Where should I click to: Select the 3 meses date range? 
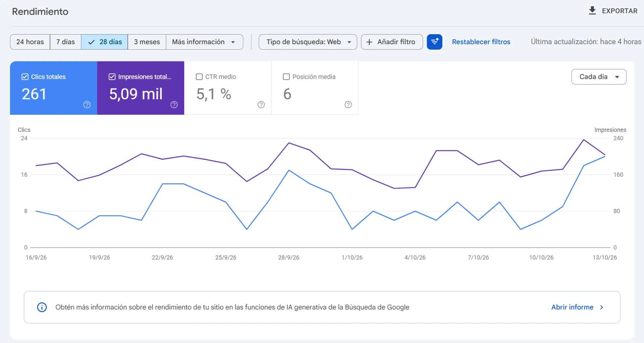tap(147, 42)
